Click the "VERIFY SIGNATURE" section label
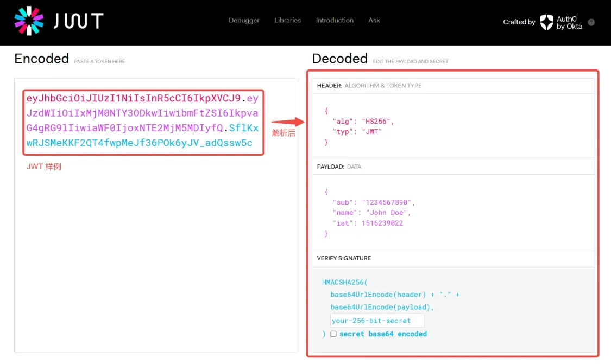Viewport: 611px width, 364px height. 344,258
